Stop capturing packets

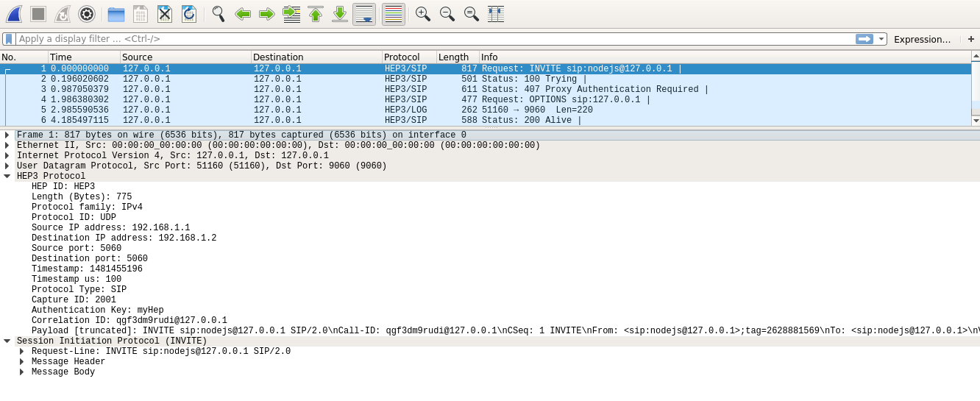click(38, 13)
